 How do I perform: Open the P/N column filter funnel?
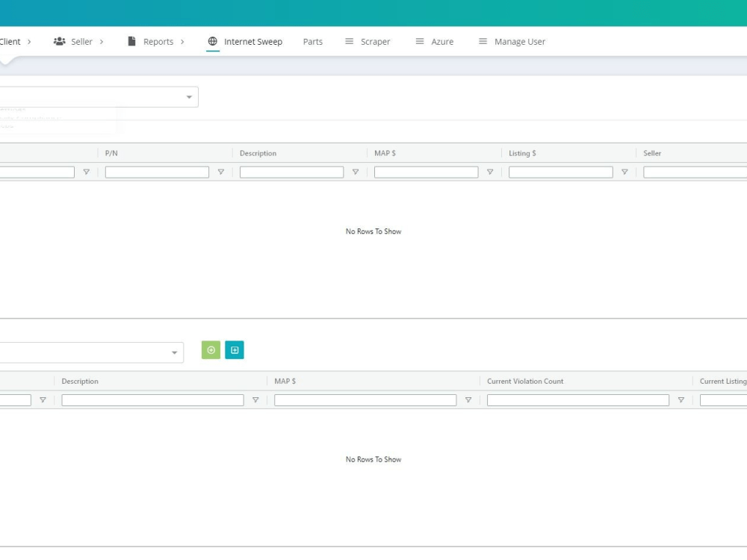pyautogui.click(x=221, y=172)
